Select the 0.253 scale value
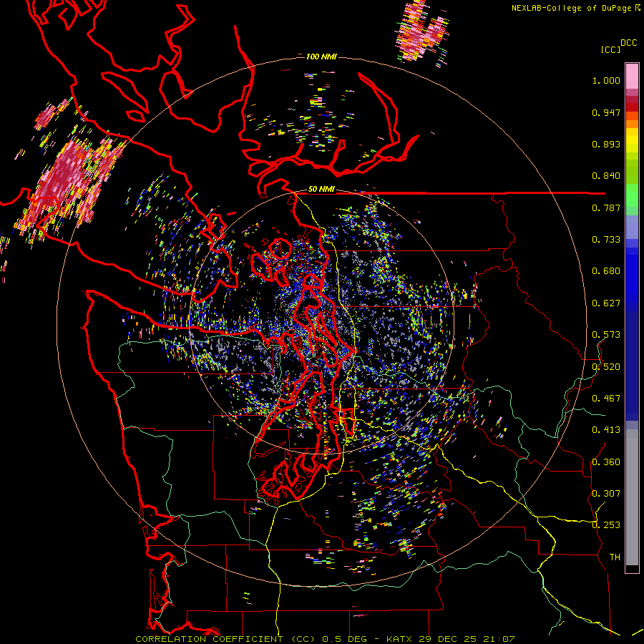 point(606,525)
